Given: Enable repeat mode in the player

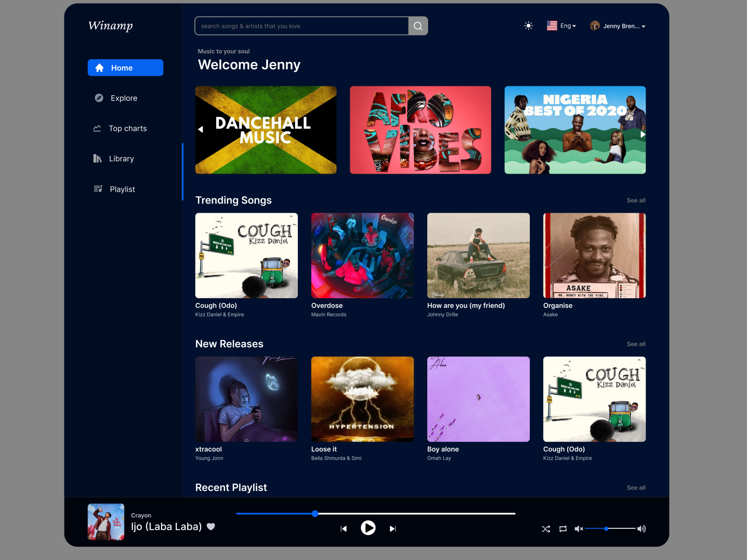Looking at the screenshot, I should point(563,529).
